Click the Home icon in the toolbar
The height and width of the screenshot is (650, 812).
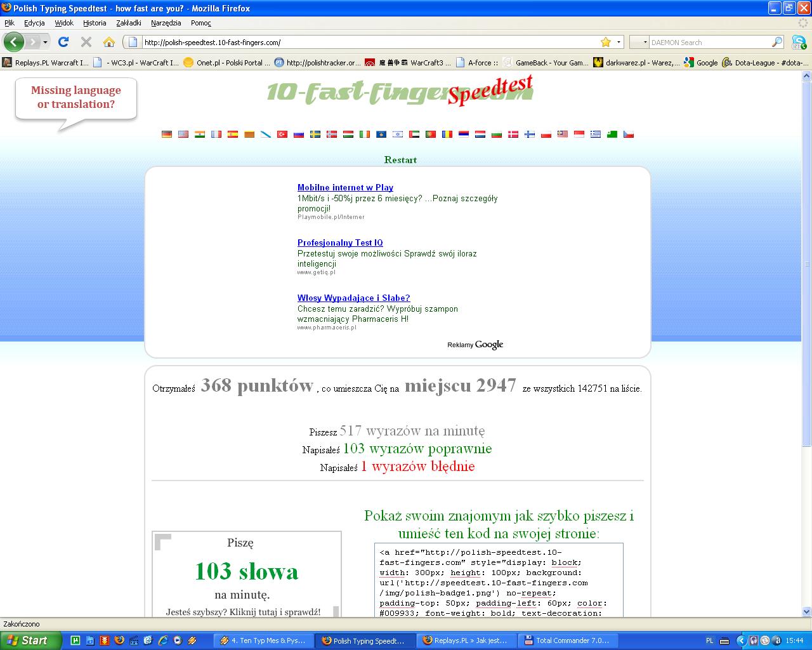tap(109, 42)
